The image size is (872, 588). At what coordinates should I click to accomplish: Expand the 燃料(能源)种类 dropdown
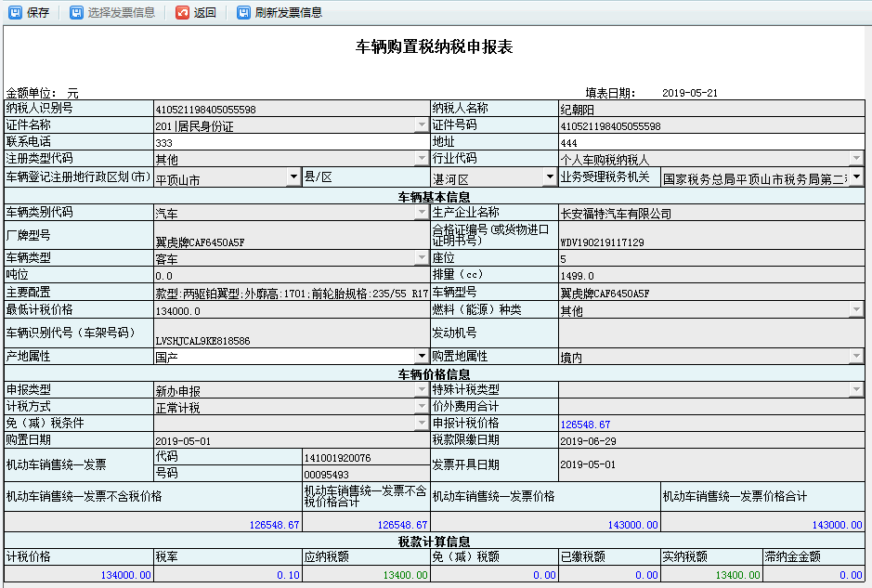pos(856,310)
